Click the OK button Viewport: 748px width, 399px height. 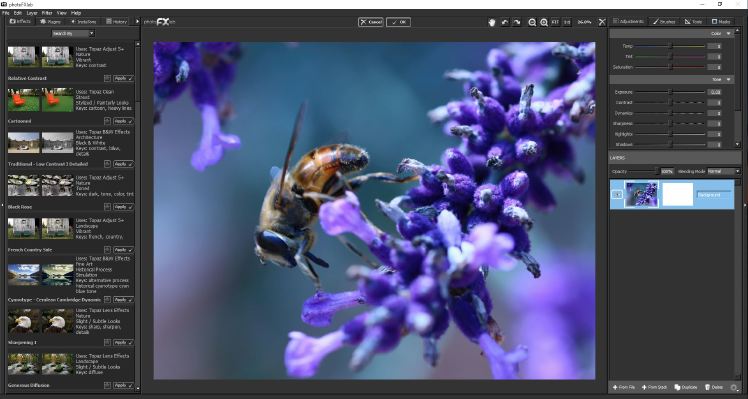(398, 22)
